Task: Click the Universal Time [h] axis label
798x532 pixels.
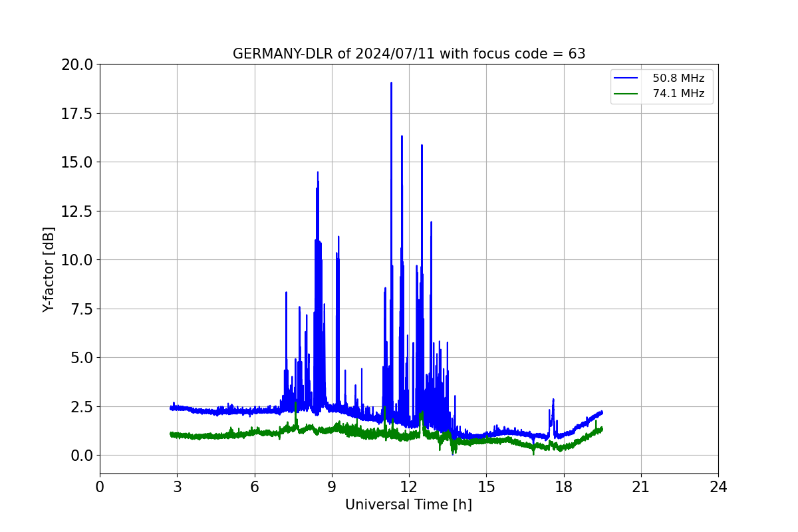Action: [x=408, y=505]
